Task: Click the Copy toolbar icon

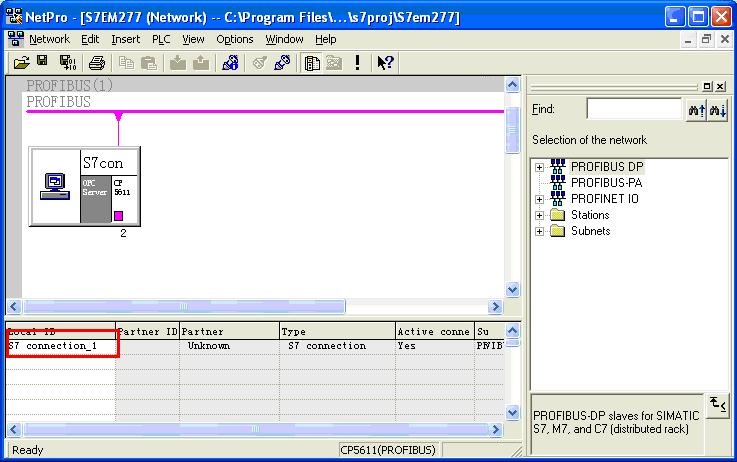Action: [126, 63]
